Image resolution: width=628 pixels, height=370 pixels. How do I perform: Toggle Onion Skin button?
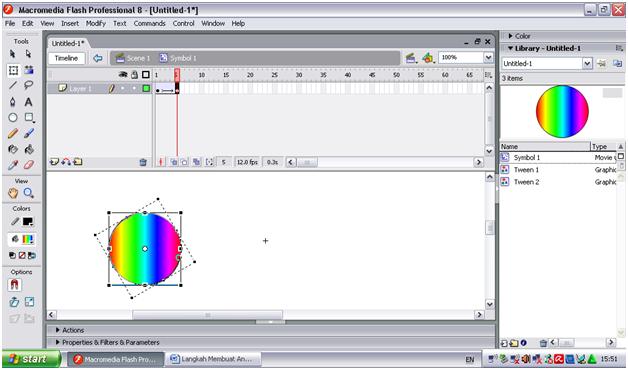coord(174,162)
